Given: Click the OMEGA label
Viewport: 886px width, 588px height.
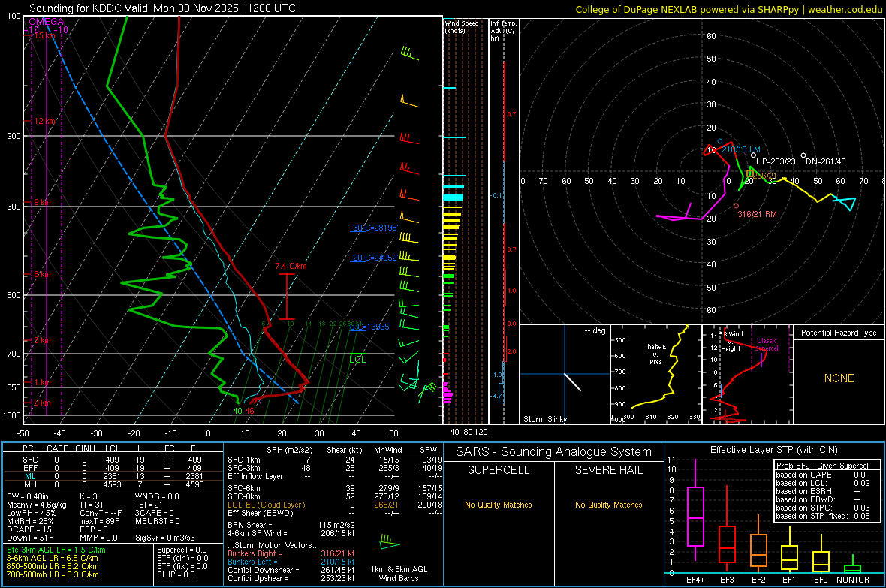Looking at the screenshot, I should (47, 22).
